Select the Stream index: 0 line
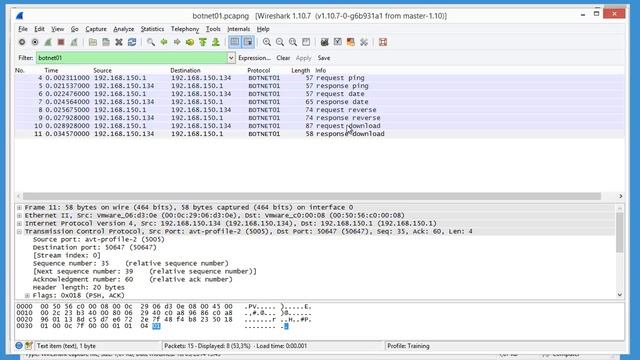This screenshot has width=640, height=360. 67,256
